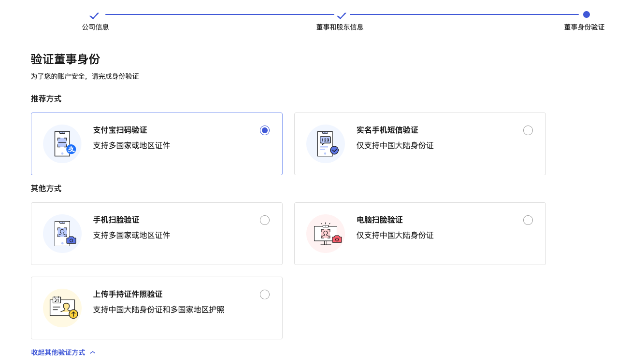Click the phone face-scan illustration icon

coord(62,233)
